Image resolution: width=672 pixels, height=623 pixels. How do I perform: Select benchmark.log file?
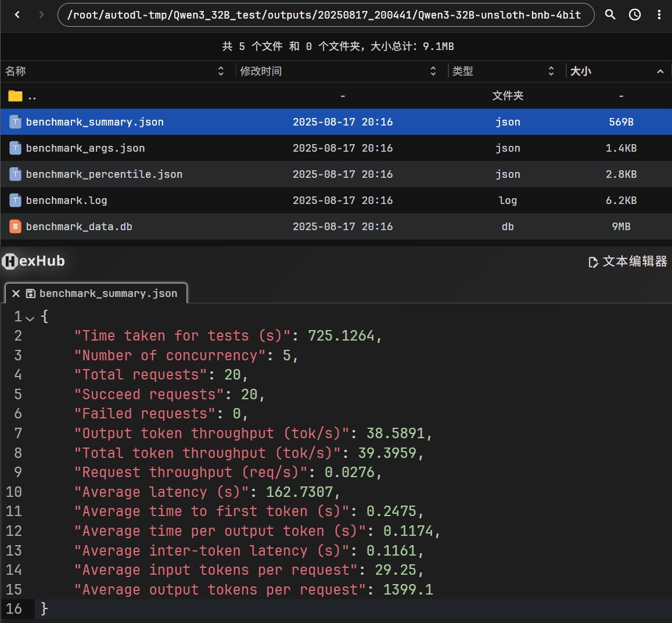[336, 200]
